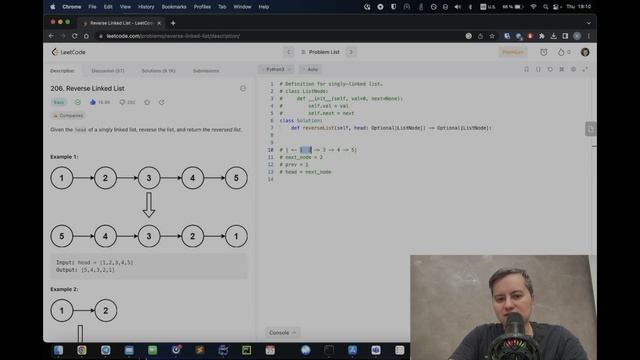Click the circle icon beside problem title

point(243,88)
